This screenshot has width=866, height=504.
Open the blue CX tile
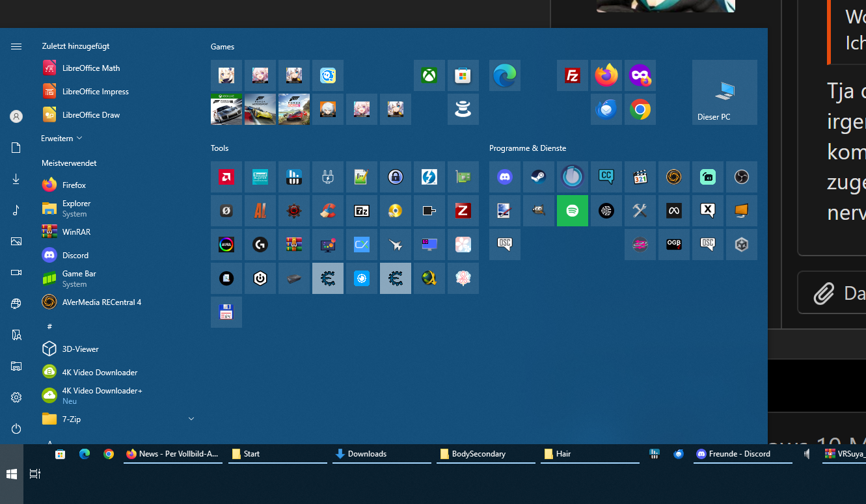click(x=362, y=245)
